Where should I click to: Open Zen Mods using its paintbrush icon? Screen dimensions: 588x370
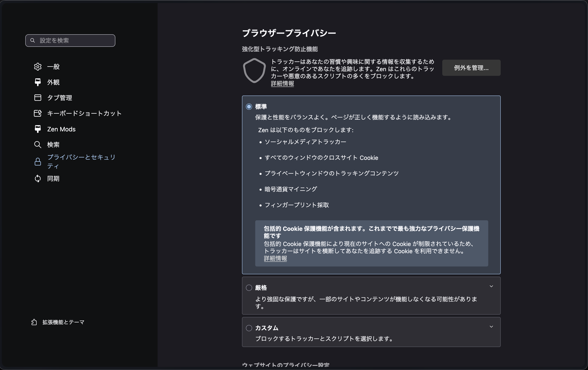click(38, 129)
